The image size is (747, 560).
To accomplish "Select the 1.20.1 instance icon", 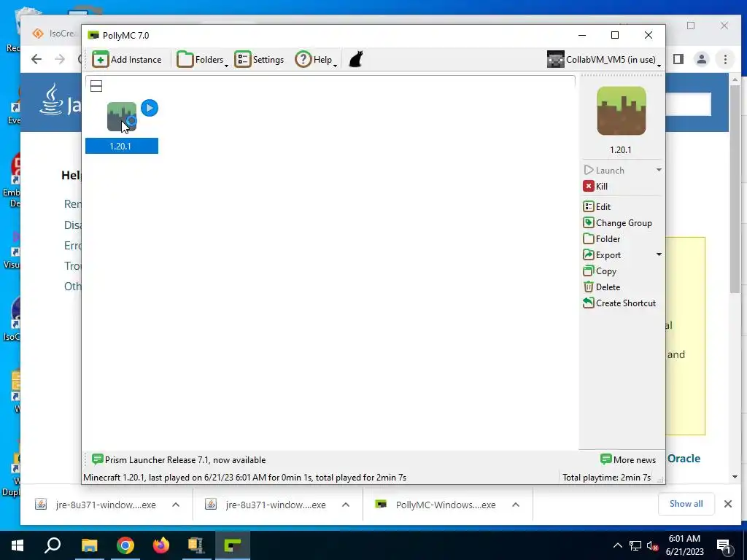I will coord(122,117).
